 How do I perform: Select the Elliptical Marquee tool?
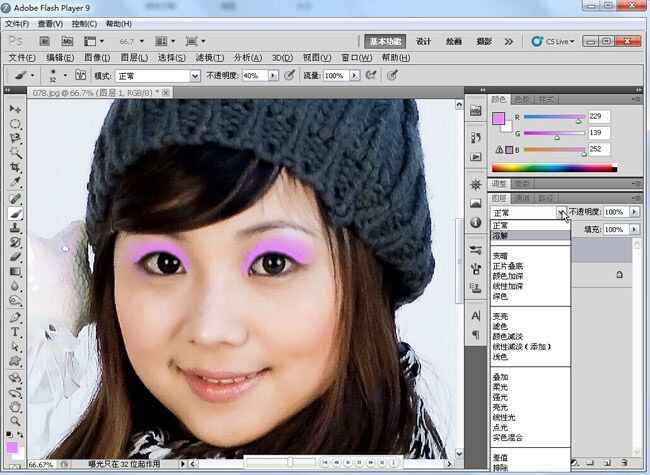coord(16,124)
